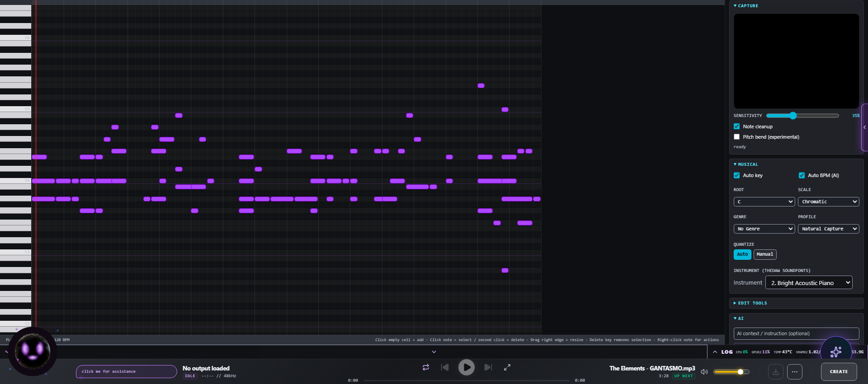
Task: Select Manual quantize mode
Action: click(765, 254)
